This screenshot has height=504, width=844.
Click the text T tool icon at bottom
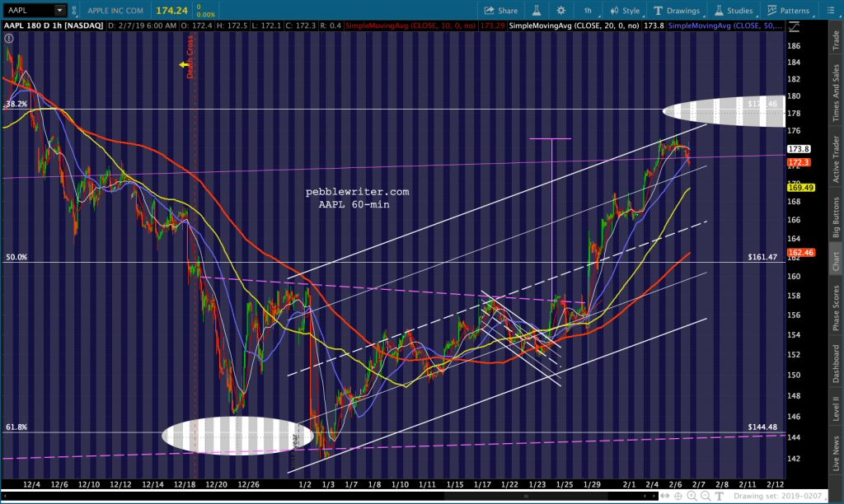(x=719, y=496)
